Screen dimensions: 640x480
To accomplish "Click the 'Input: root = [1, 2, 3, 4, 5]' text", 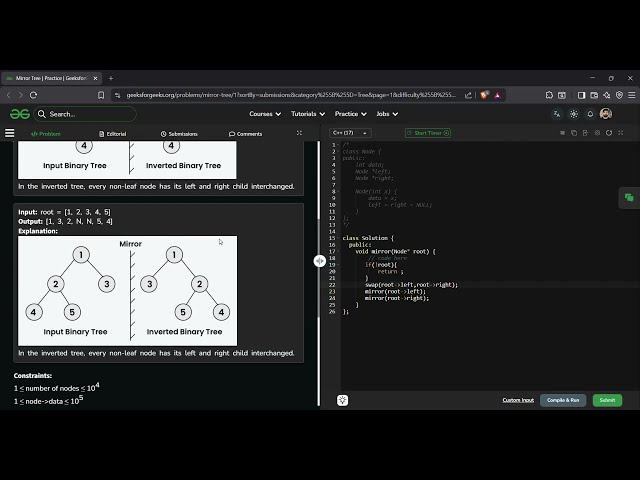I will pos(64,212).
